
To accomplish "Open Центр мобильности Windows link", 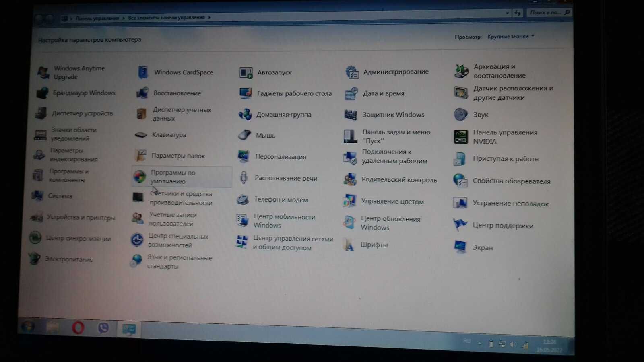I will click(284, 221).
